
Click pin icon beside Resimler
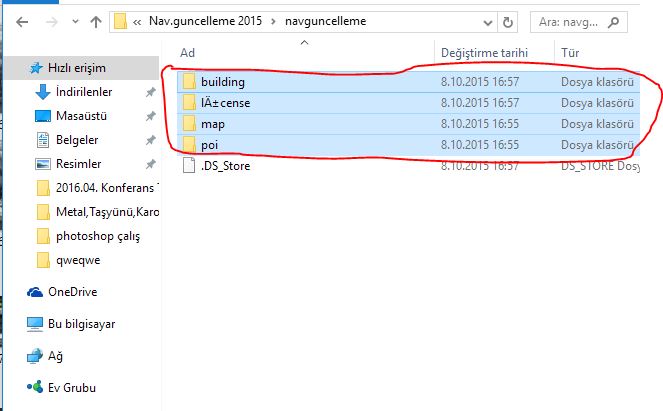[x=151, y=164]
